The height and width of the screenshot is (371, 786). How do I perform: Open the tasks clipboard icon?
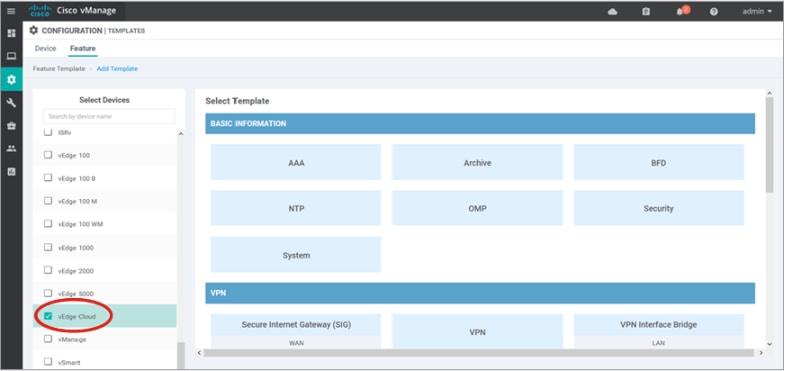646,12
